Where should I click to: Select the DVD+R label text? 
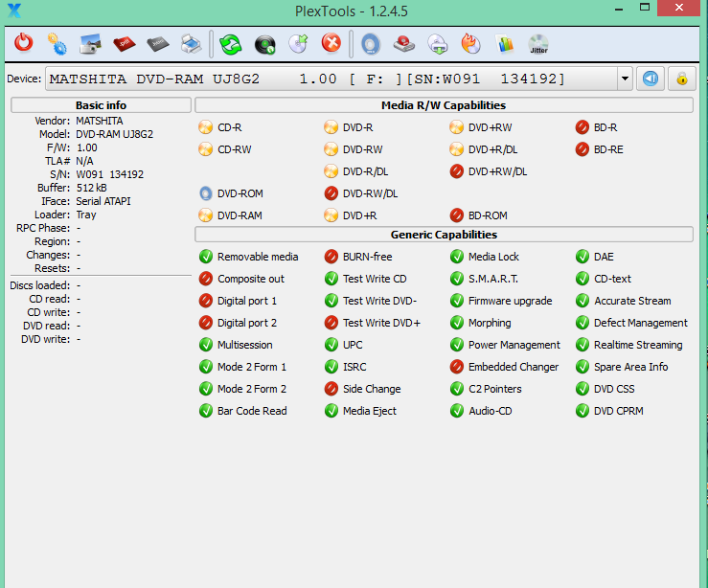359,215
